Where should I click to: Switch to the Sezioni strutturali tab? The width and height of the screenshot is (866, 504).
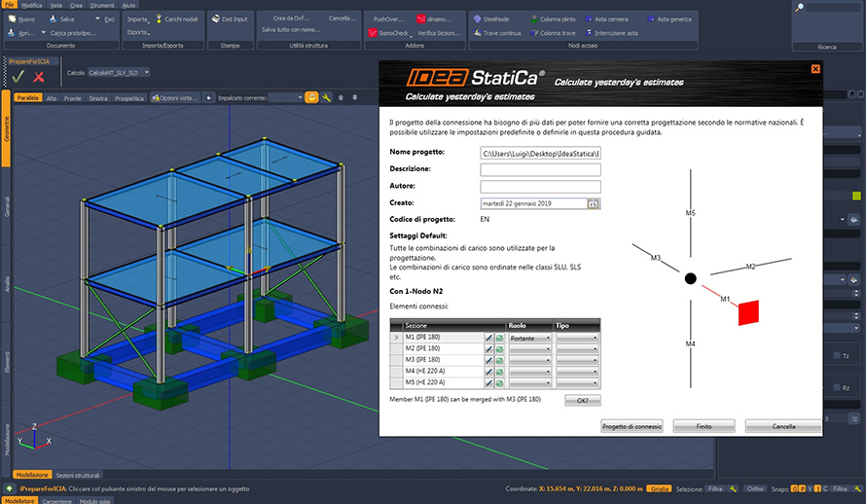point(78,475)
